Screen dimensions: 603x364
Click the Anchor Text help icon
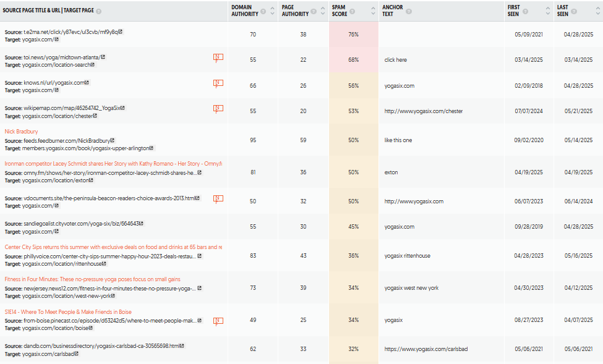pyautogui.click(x=408, y=12)
